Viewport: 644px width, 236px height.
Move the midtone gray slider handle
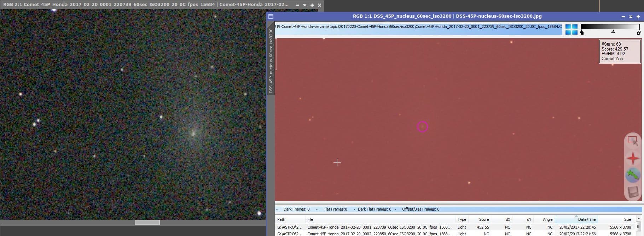coord(613,31)
